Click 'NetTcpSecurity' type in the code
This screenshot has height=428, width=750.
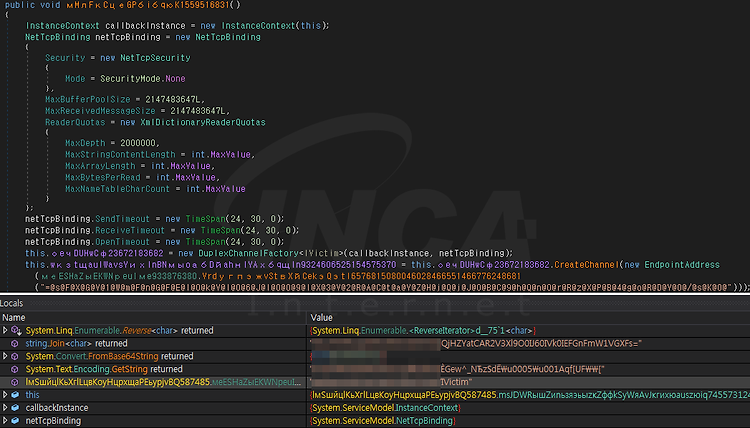(155, 58)
